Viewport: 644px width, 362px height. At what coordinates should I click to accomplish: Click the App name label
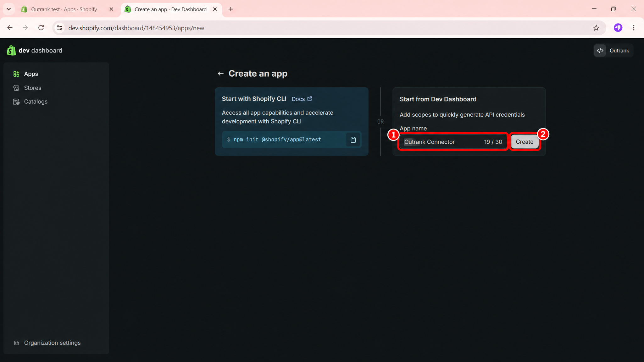click(x=413, y=129)
